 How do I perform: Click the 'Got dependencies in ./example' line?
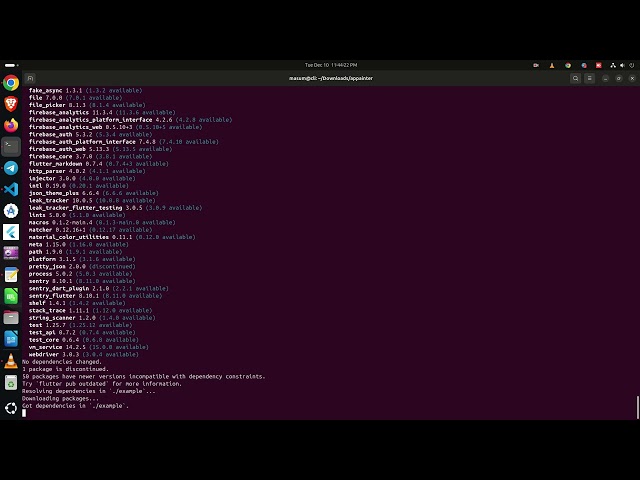pos(76,406)
